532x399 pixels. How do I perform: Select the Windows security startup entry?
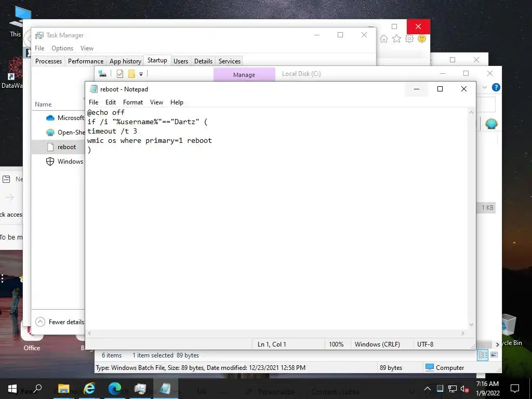point(58,162)
